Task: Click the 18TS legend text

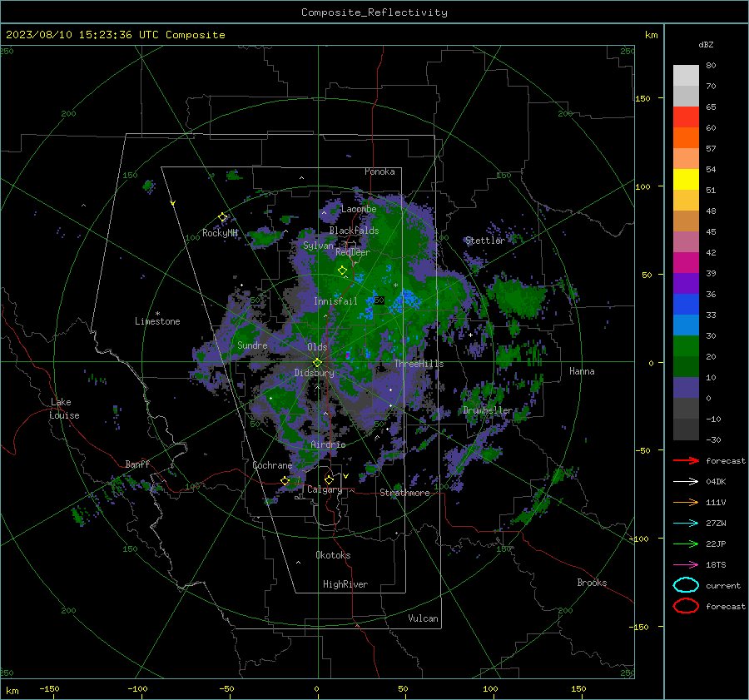Action: (x=716, y=565)
